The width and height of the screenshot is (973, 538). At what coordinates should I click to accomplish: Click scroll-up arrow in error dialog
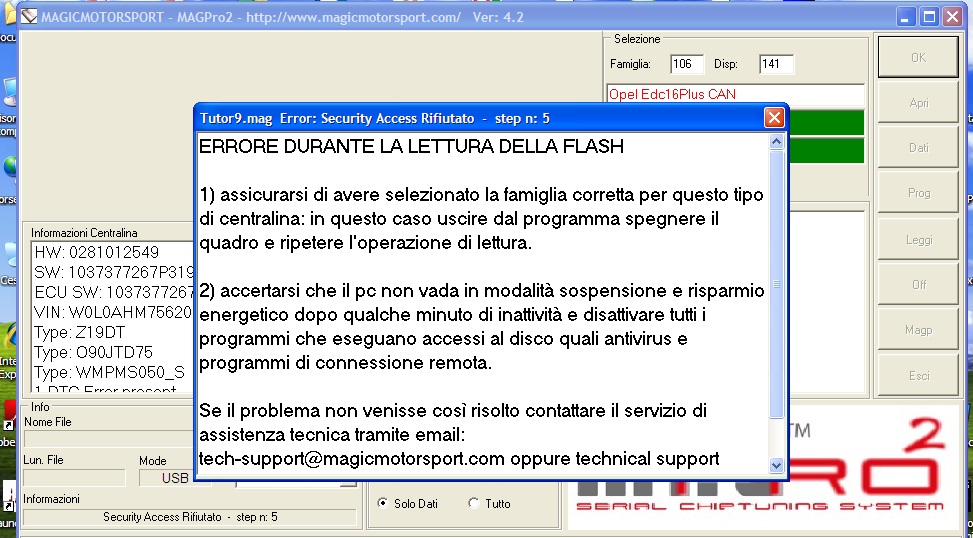776,141
